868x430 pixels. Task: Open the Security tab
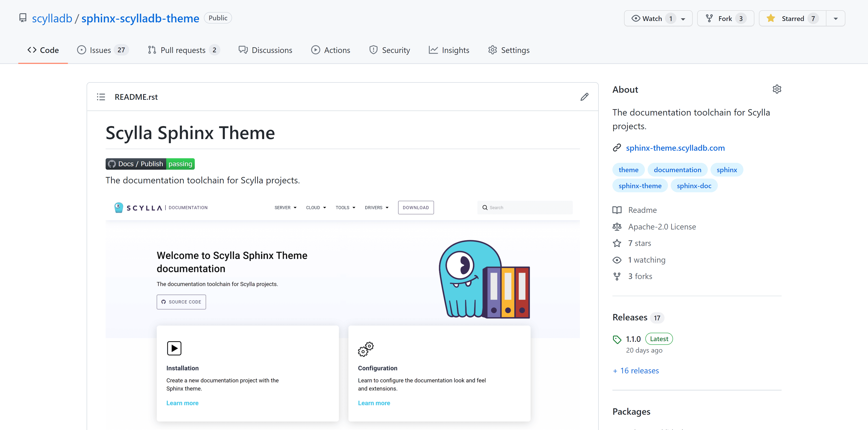coord(390,50)
